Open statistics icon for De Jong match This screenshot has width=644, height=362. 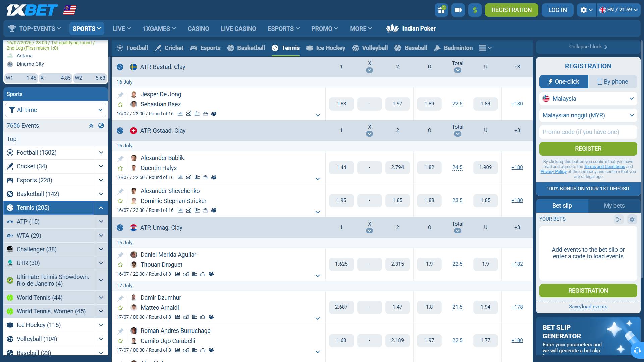(180, 114)
